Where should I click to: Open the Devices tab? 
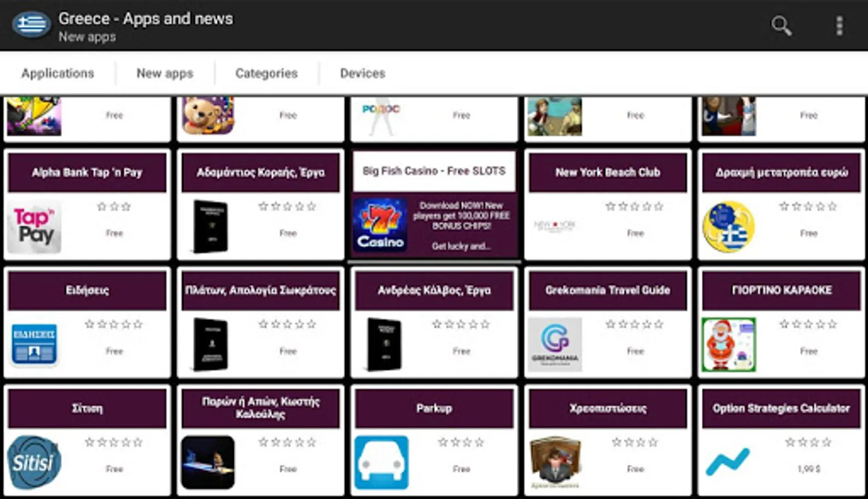[362, 73]
